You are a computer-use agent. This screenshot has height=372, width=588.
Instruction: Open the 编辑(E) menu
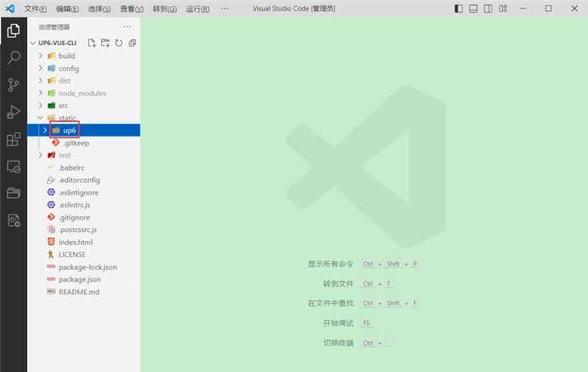tap(68, 8)
